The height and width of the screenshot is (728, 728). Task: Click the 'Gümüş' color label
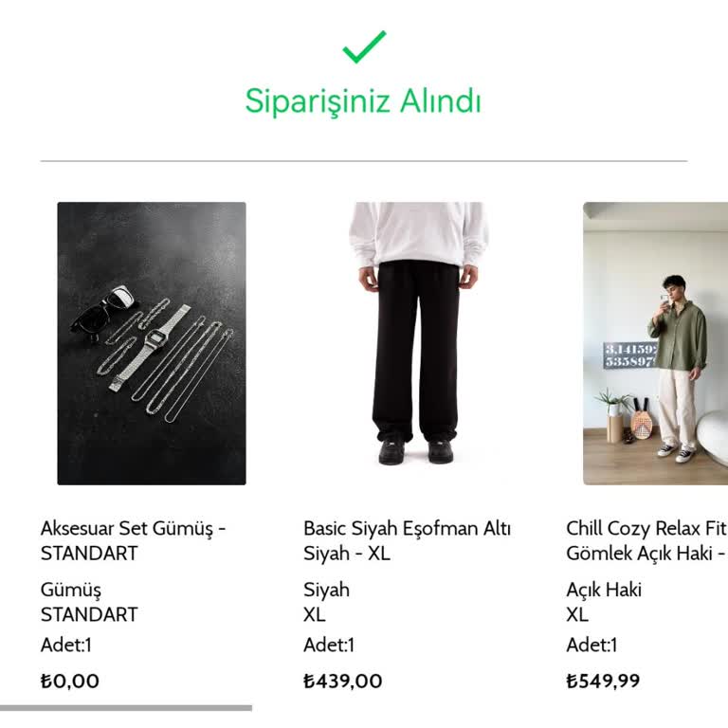pyautogui.click(x=71, y=590)
